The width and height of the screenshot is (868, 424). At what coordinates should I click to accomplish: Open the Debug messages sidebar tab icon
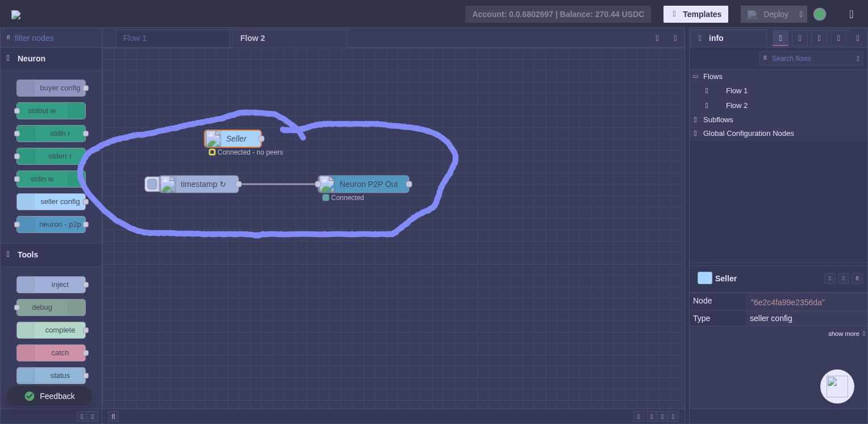click(819, 38)
